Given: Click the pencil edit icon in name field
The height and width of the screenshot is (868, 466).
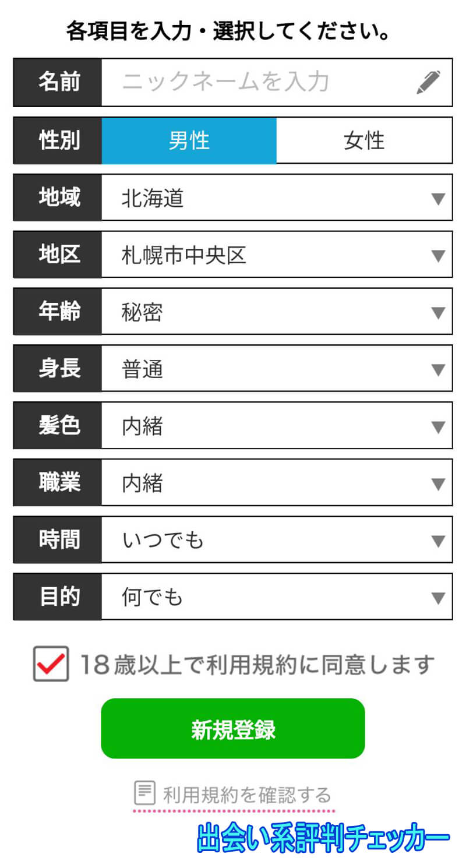Looking at the screenshot, I should pos(428,82).
